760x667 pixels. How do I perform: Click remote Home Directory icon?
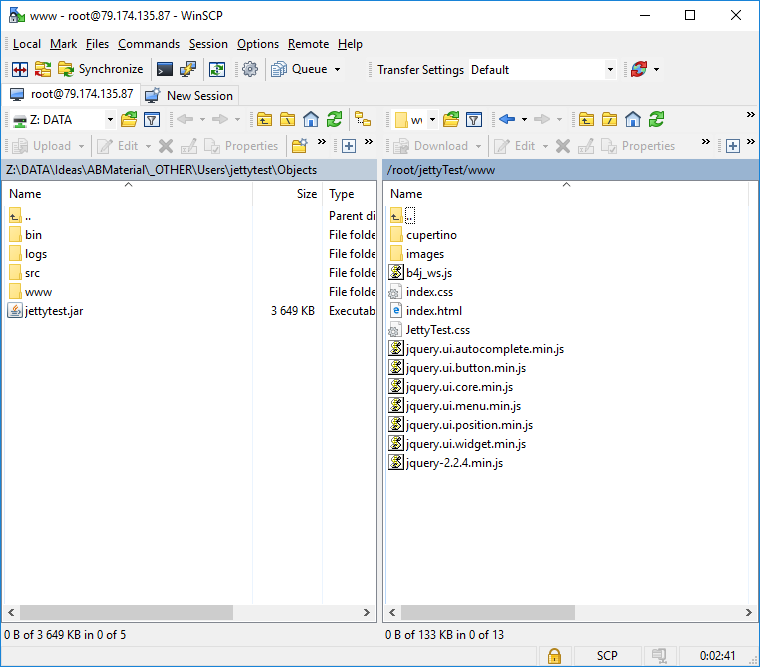click(633, 119)
